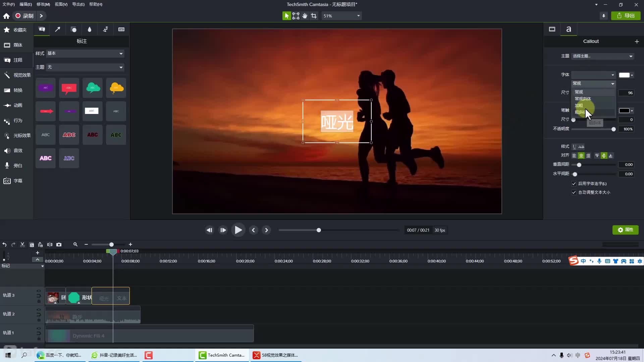
Task: Open the Shapes annotation tab
Action: point(73,29)
